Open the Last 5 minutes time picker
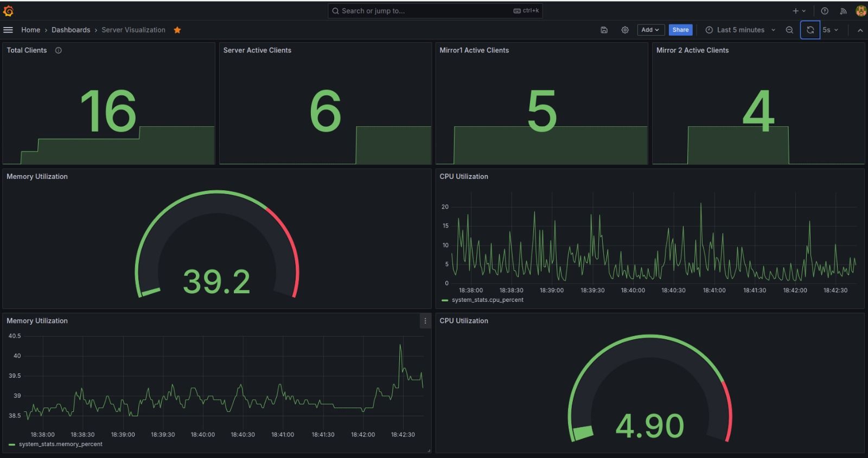 point(740,30)
